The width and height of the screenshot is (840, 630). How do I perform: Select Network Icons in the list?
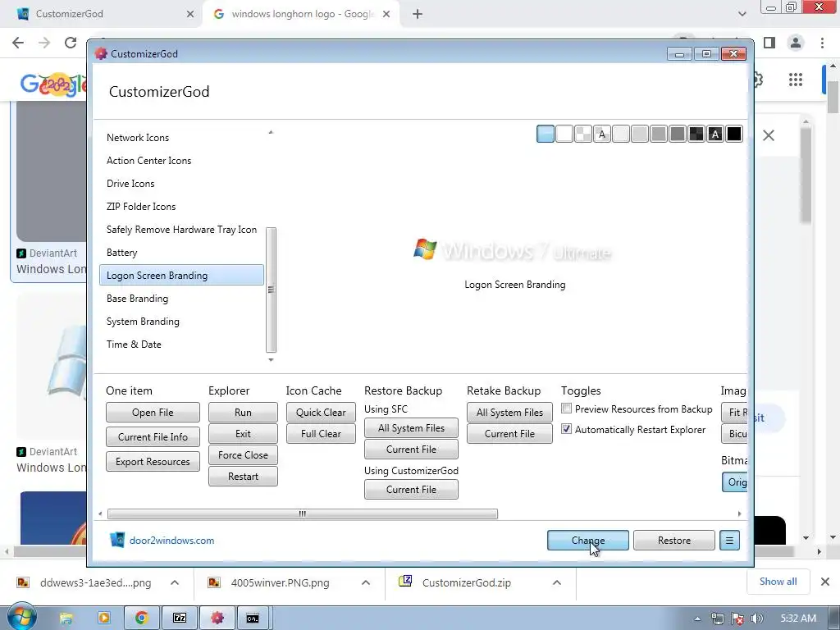point(181,138)
